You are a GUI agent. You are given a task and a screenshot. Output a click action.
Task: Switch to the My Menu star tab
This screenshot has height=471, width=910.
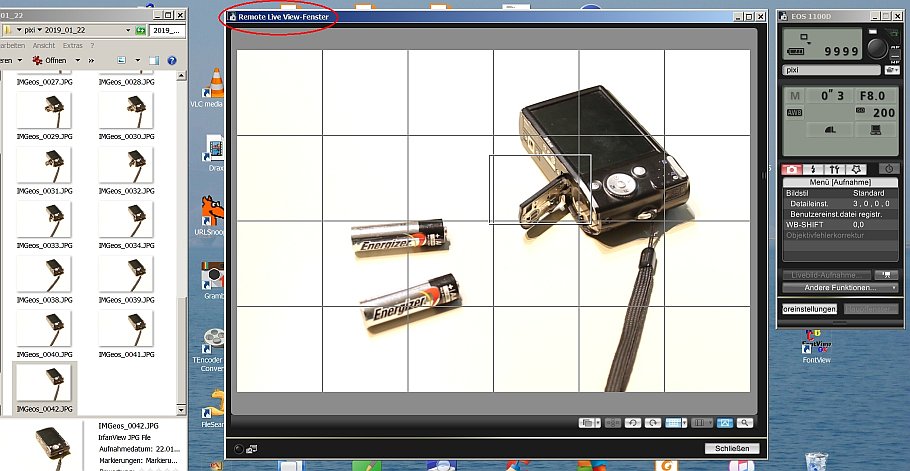[x=855, y=169]
